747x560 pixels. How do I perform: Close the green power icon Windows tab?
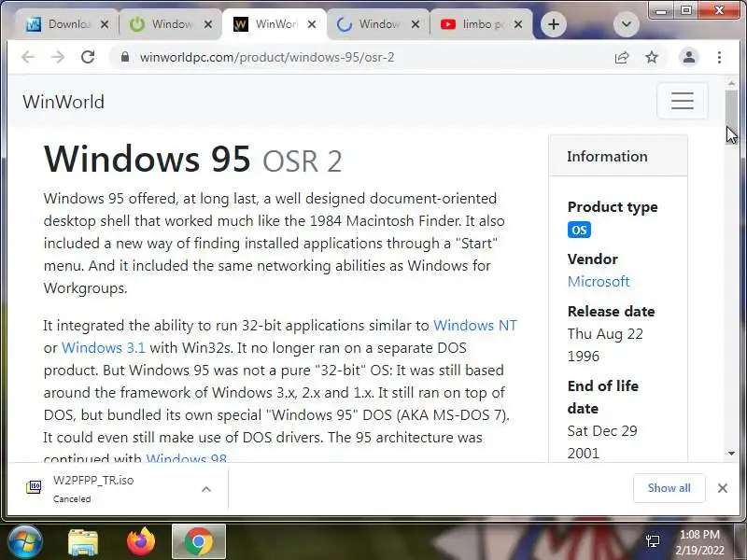208,24
